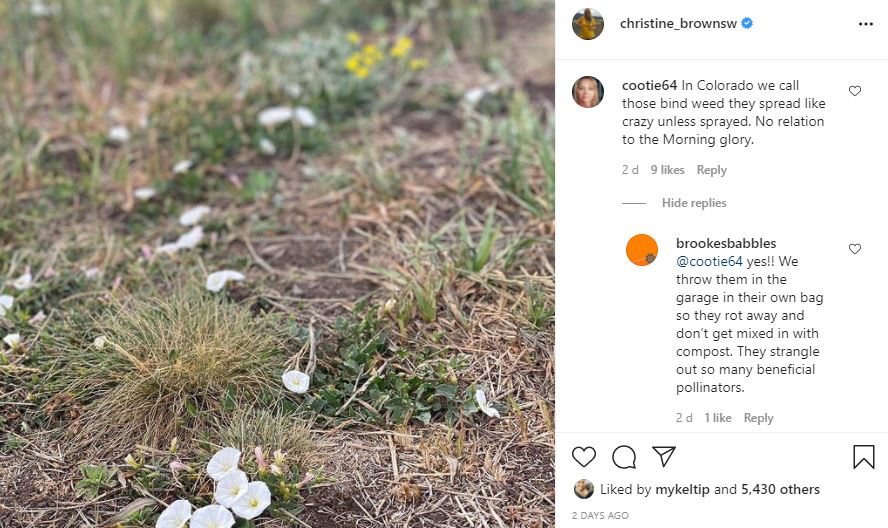Save post with the bookmark icon
The image size is (888, 528).
coord(864,457)
